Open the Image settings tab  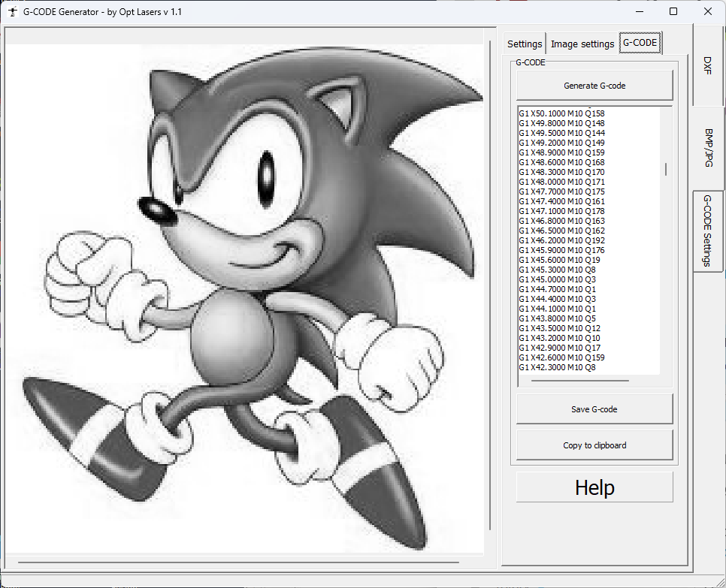(582, 44)
